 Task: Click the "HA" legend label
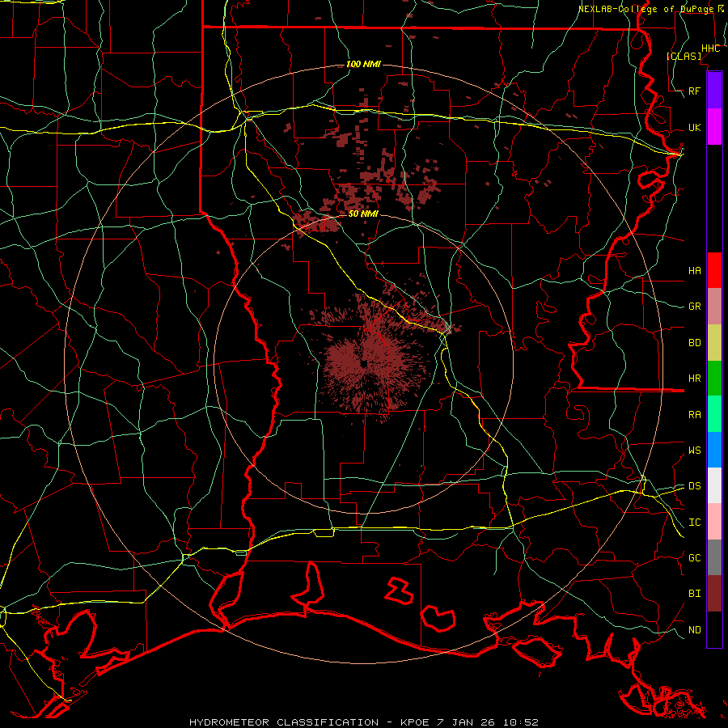pyautogui.click(x=694, y=271)
